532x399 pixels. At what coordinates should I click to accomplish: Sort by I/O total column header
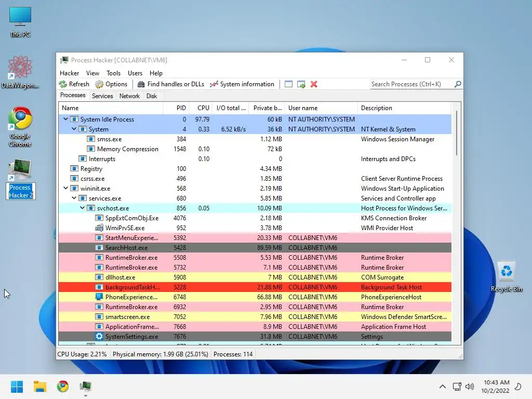(231, 108)
